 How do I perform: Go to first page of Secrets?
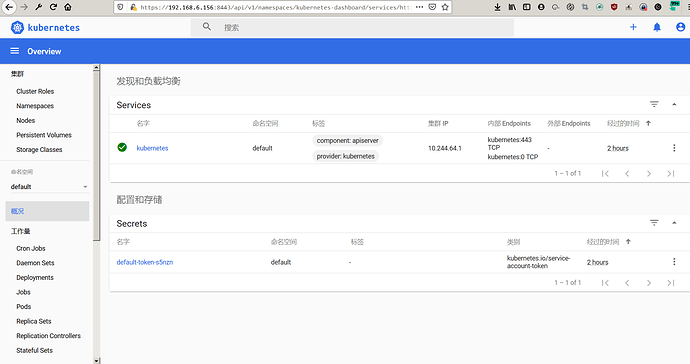606,283
